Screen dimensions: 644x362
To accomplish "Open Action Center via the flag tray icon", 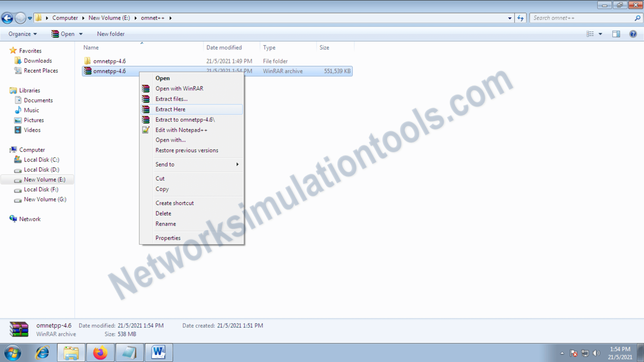I will point(573,352).
